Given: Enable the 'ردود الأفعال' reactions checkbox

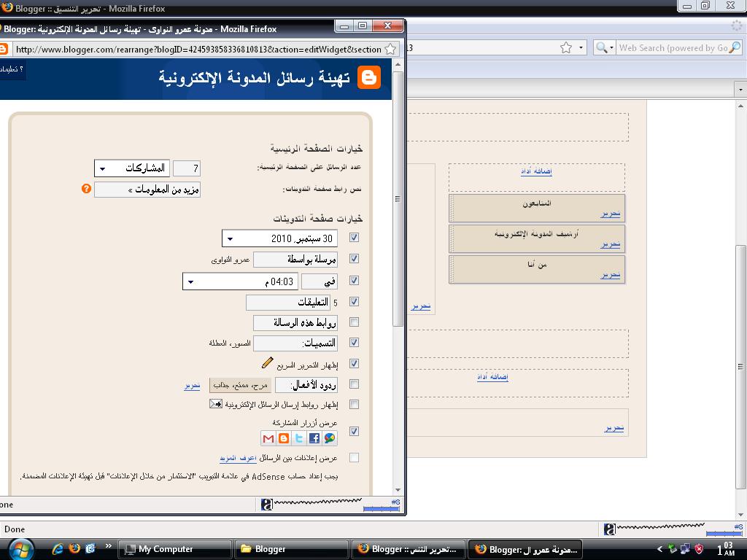Looking at the screenshot, I should (x=354, y=384).
